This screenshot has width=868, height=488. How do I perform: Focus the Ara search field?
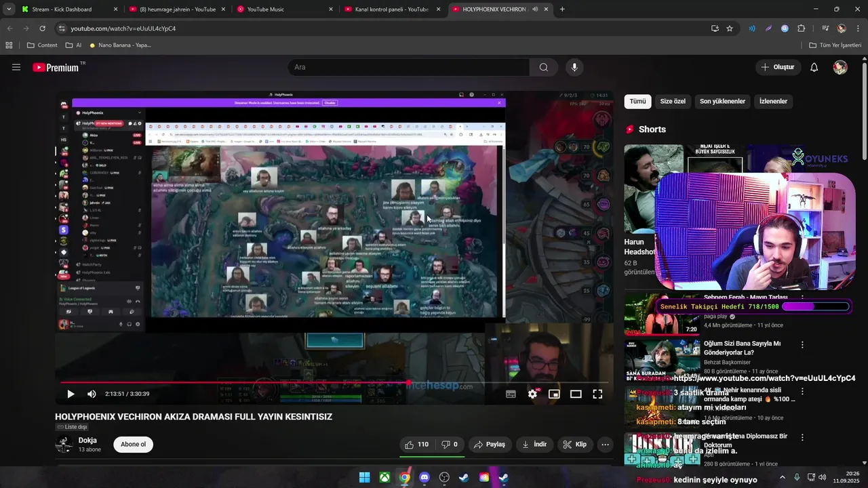(x=408, y=67)
